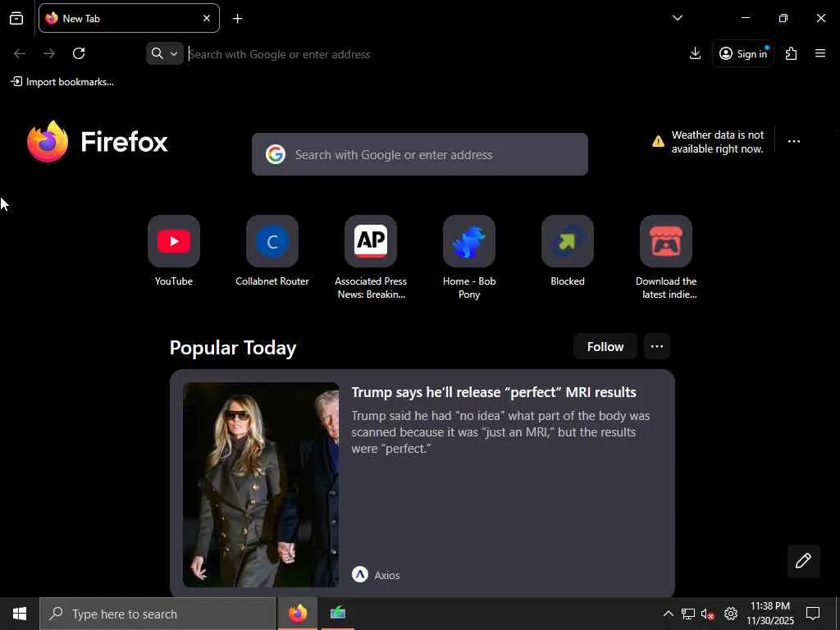Screen dimensions: 840x630
Task: Restore down the Firefox window
Action: (x=783, y=18)
